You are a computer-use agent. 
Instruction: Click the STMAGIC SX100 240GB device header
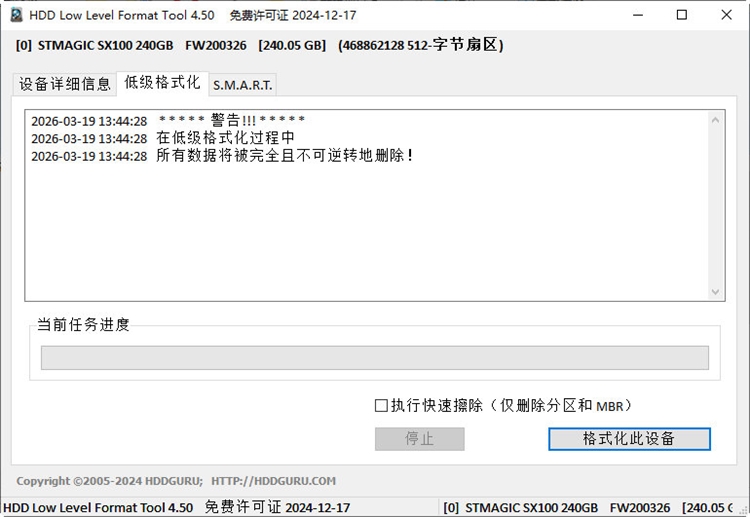point(259,45)
